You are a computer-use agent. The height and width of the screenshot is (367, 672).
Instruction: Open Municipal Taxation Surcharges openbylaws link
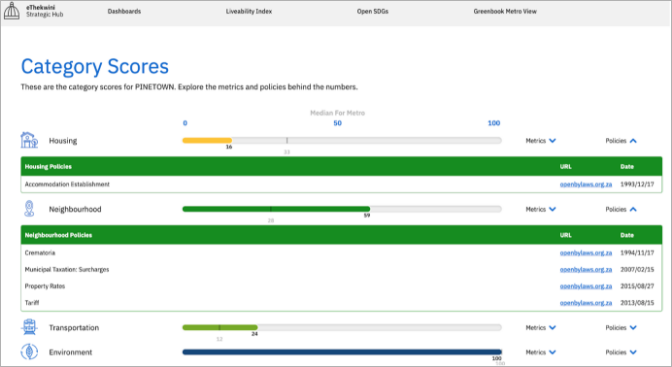pyautogui.click(x=586, y=270)
